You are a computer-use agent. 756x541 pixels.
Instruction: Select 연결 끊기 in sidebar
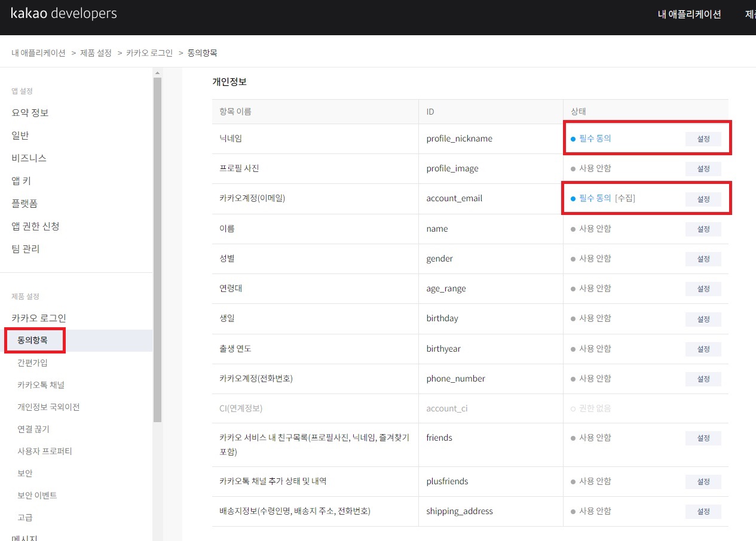pos(33,429)
